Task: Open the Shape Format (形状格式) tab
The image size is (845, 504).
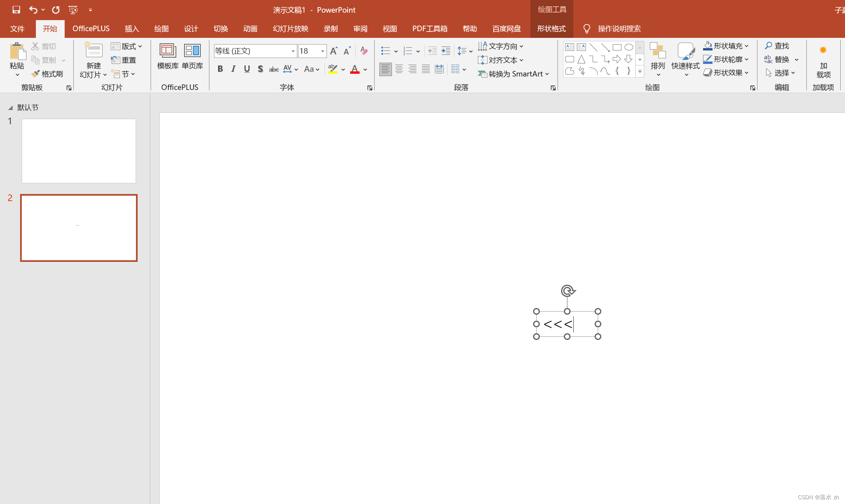Action: pos(551,29)
